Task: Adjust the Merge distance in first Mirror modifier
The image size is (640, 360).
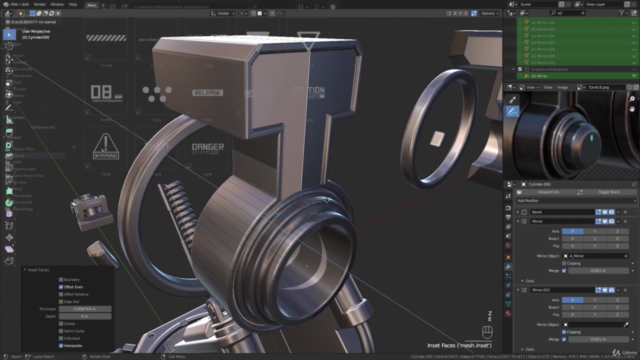Action: [x=598, y=271]
